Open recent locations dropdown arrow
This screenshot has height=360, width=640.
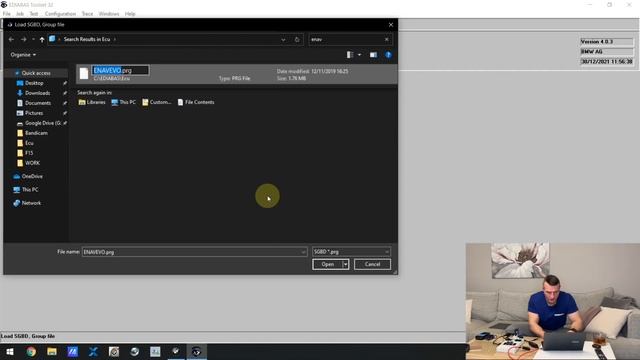(33, 40)
